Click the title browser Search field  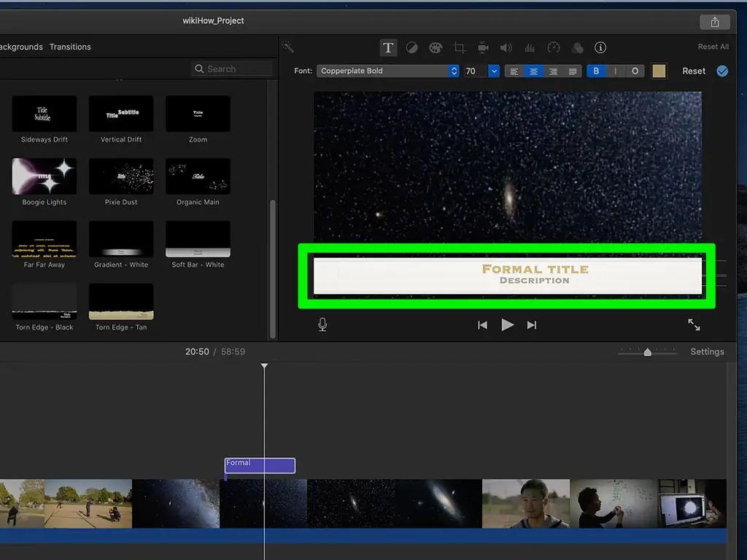tap(232, 69)
